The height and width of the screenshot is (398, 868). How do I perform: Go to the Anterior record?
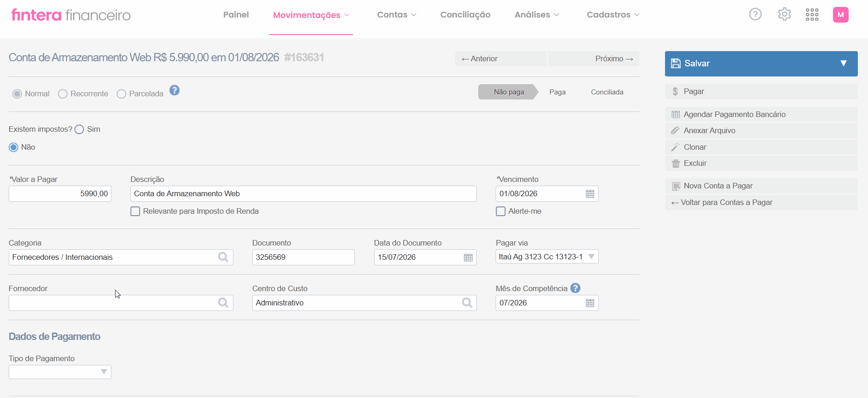click(x=501, y=59)
